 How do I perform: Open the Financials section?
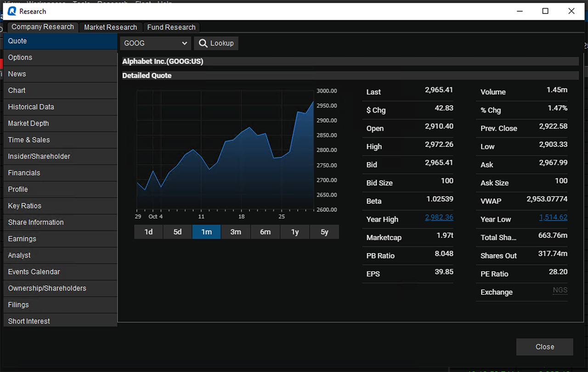pos(60,173)
